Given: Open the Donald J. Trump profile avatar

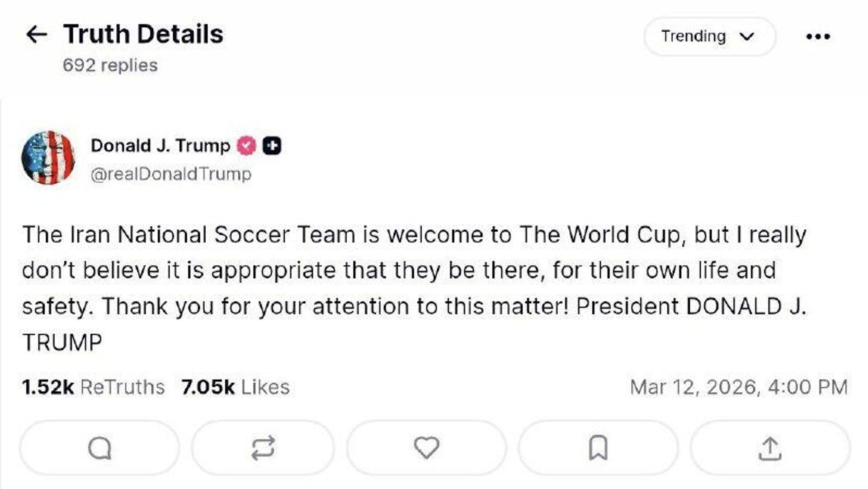Looking at the screenshot, I should coord(48,158).
